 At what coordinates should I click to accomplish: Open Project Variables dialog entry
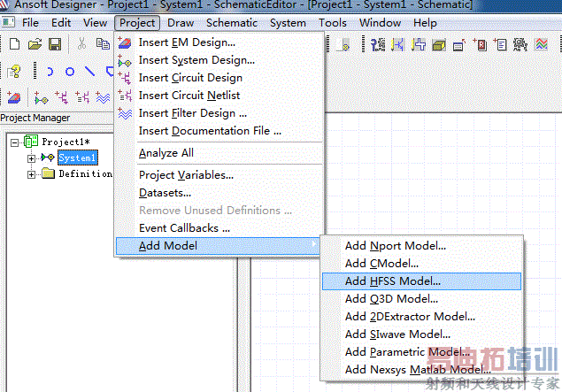click(219, 175)
